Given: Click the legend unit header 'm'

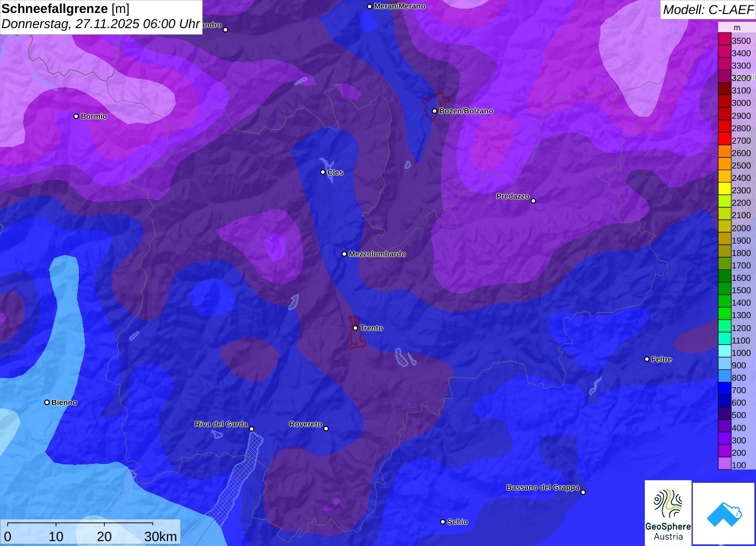Looking at the screenshot, I should 737,28.
